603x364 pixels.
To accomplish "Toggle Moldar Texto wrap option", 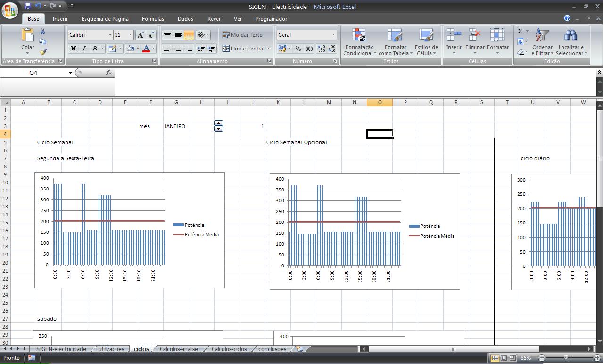I will pos(242,35).
